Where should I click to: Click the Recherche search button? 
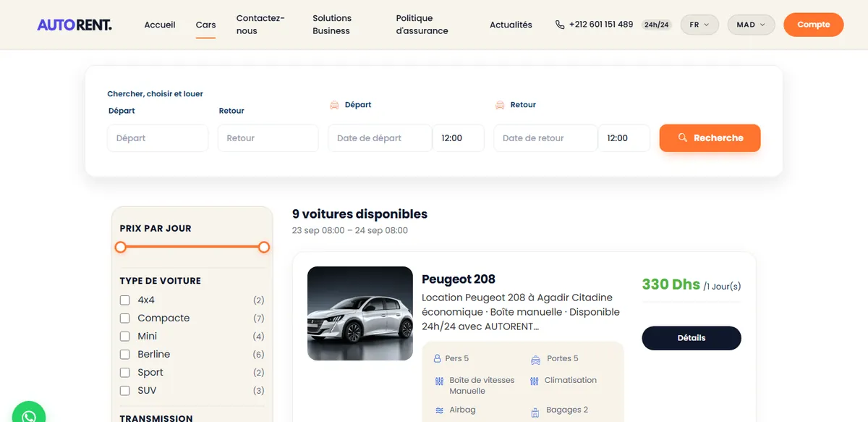point(710,138)
